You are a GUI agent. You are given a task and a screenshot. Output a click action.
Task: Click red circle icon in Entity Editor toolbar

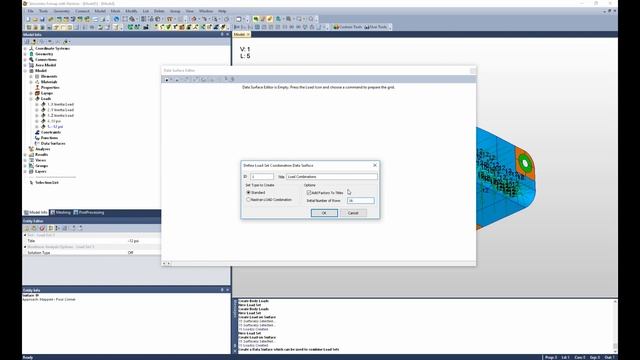point(42,228)
